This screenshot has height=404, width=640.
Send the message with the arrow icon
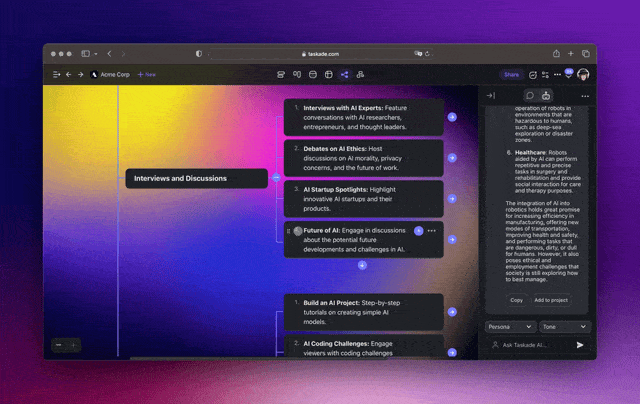[x=580, y=345]
